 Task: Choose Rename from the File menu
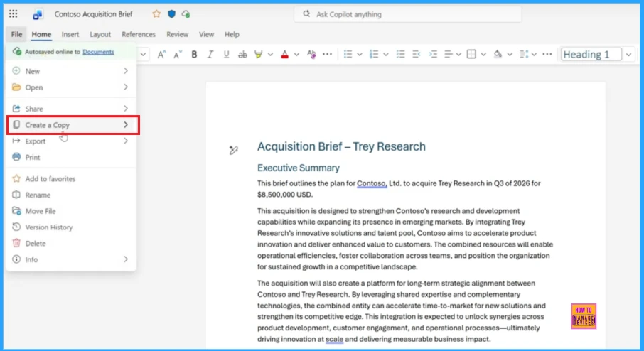38,195
